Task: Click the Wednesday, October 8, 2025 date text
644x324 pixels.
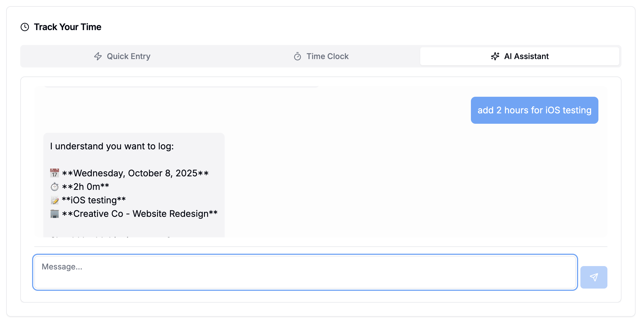Action: [135, 173]
